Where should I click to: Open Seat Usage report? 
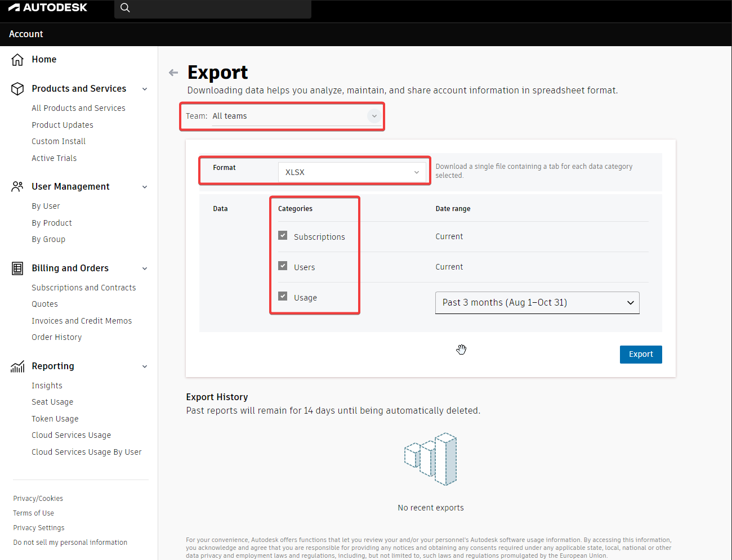(52, 402)
